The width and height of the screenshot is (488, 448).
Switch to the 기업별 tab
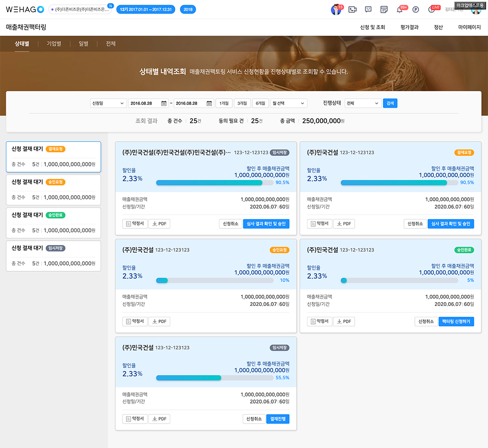coord(54,43)
